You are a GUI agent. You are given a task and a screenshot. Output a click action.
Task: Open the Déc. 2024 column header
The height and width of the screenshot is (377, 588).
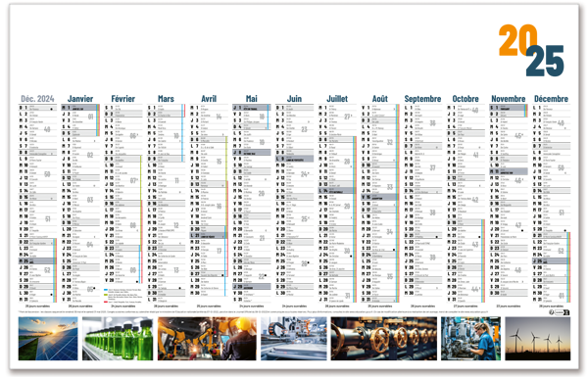[x=37, y=99]
